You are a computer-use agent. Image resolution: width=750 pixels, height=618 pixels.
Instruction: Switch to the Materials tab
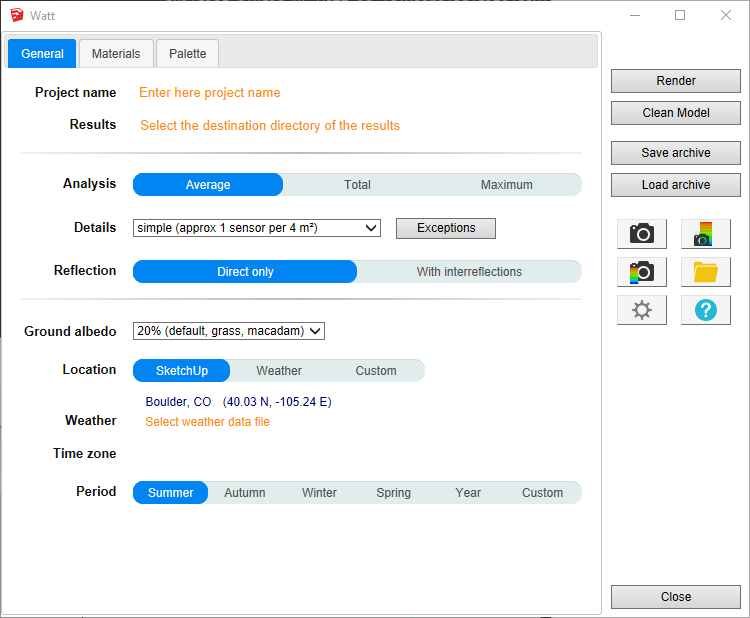(x=116, y=54)
